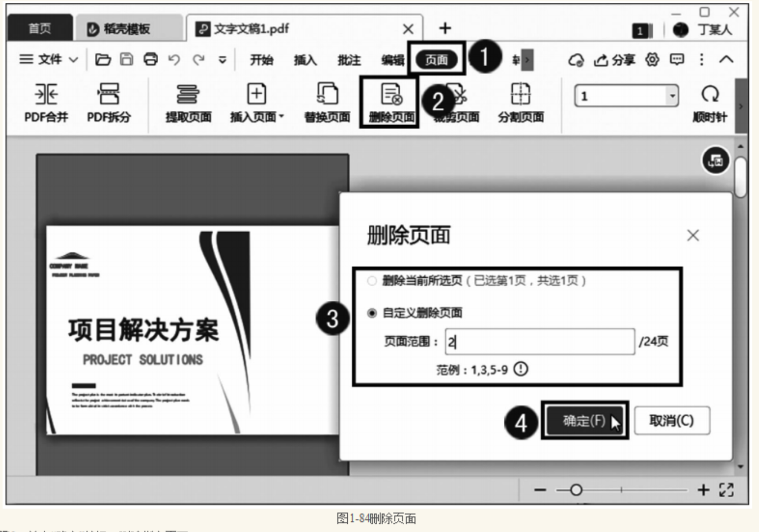Click the 分享 share button

click(614, 60)
